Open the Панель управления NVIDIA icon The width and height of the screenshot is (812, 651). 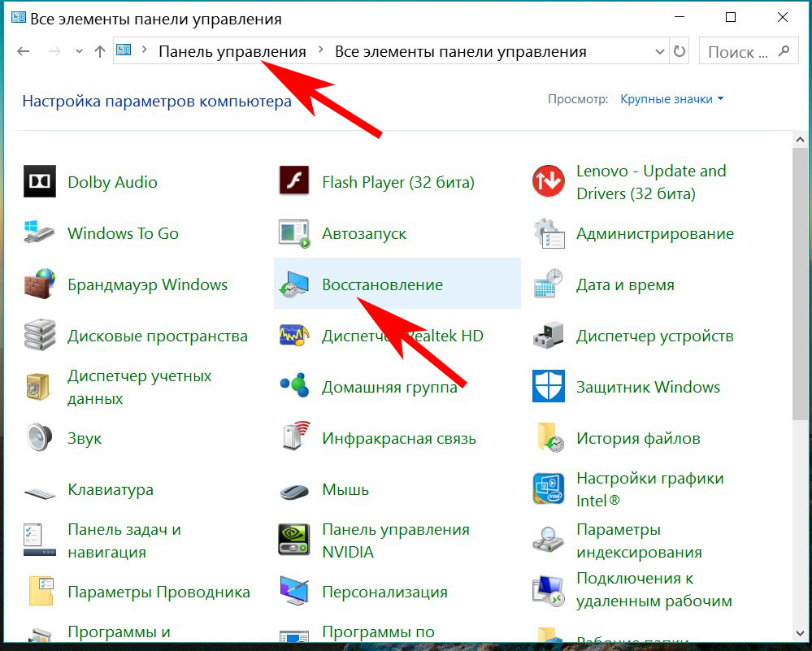point(294,540)
